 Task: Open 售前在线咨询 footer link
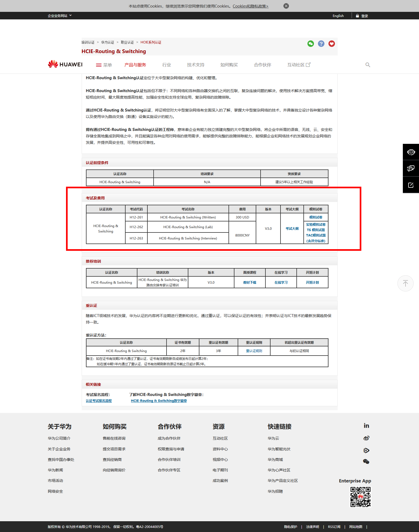(x=114, y=439)
